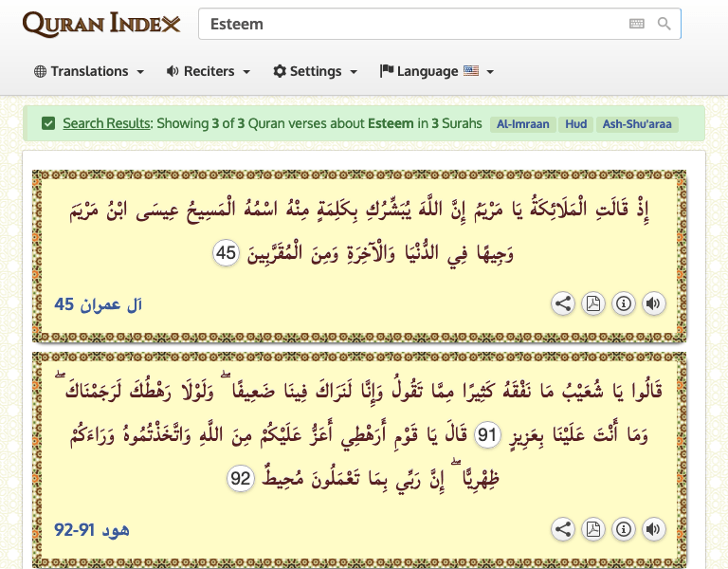Viewport: 728px width, 569px height.
Task: Share the Hud 91-92 verse
Action: [563, 529]
